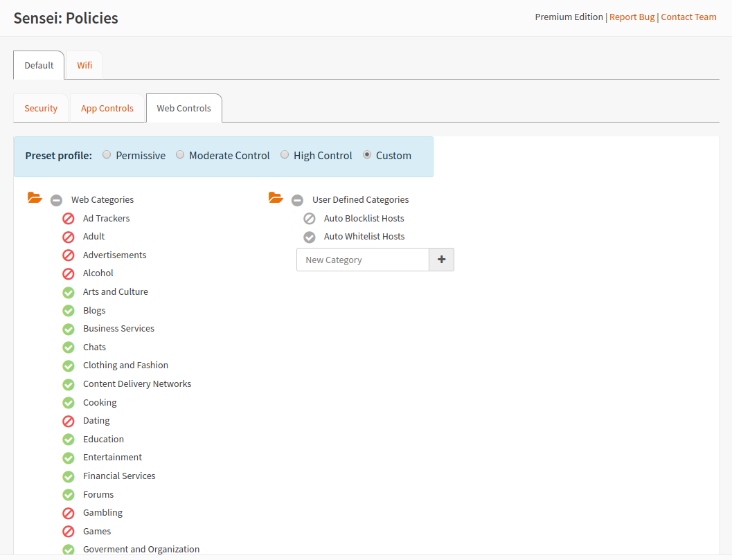Viewport: 732px width, 560px height.
Task: Toggle the blocked icon for Adult
Action: [x=68, y=237]
